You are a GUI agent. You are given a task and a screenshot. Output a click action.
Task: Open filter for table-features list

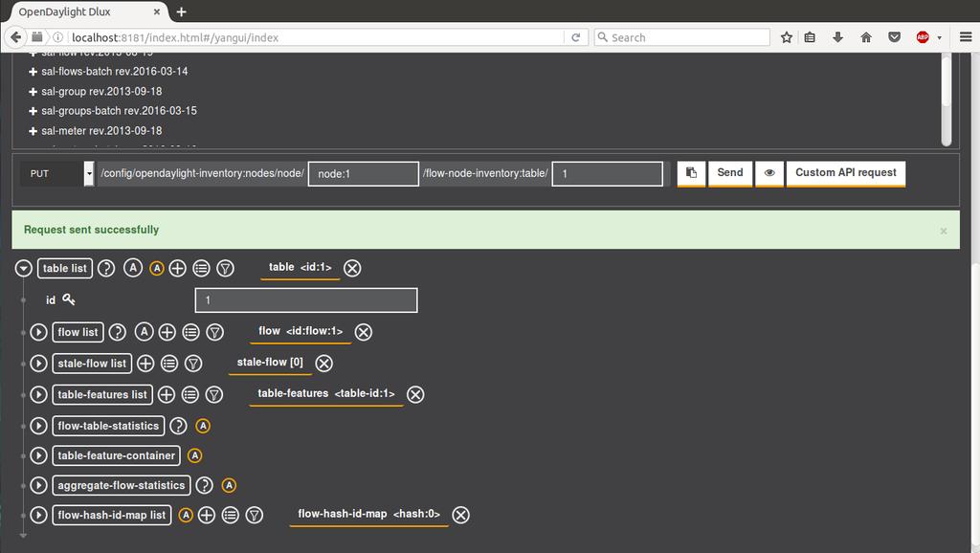click(x=214, y=394)
